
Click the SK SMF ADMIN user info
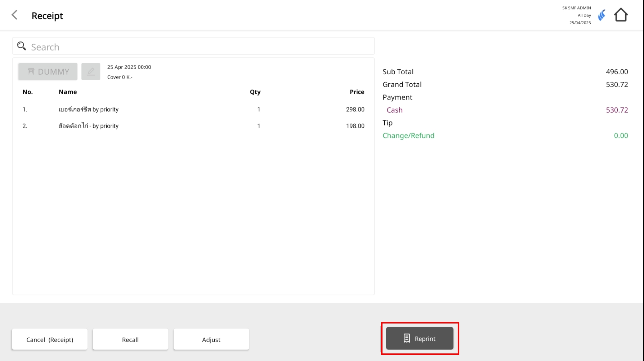[x=576, y=8]
